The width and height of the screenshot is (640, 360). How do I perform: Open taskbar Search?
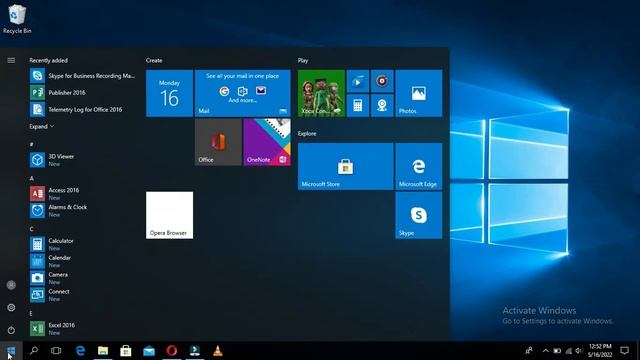pos(34,351)
